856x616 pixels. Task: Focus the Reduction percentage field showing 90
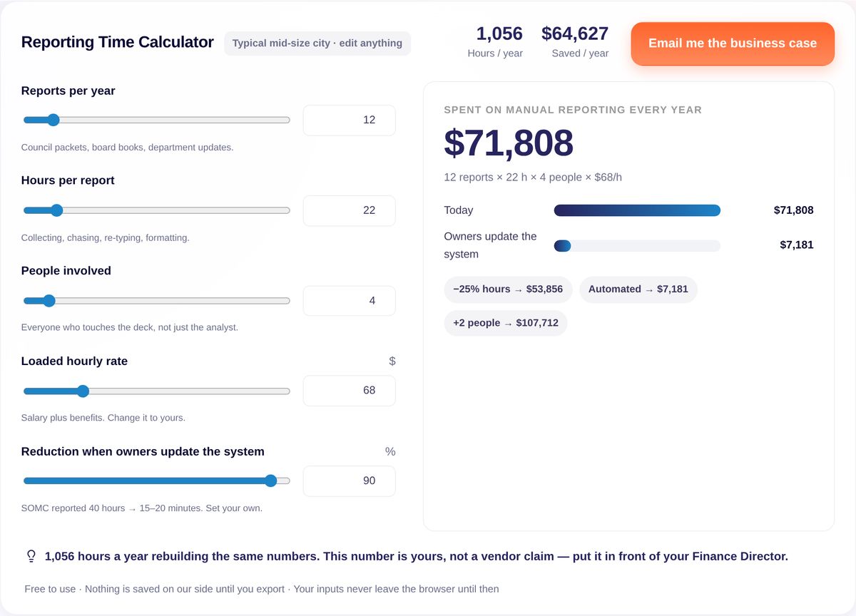(350, 481)
